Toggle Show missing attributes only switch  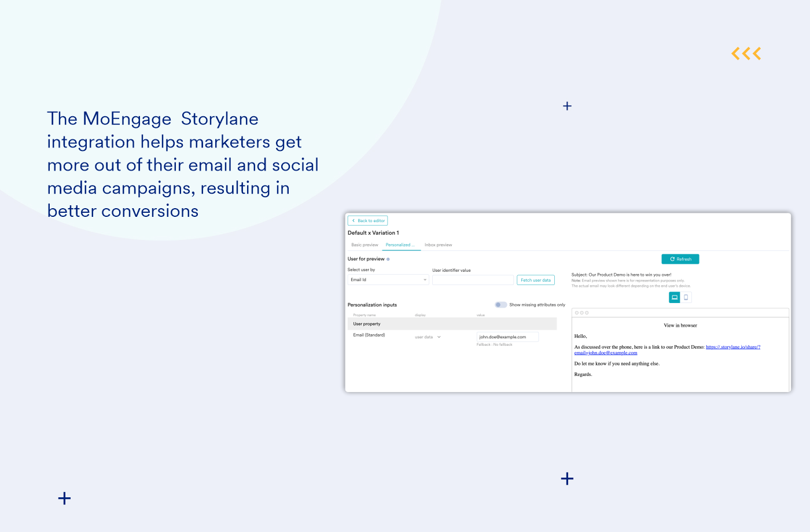tap(500, 305)
